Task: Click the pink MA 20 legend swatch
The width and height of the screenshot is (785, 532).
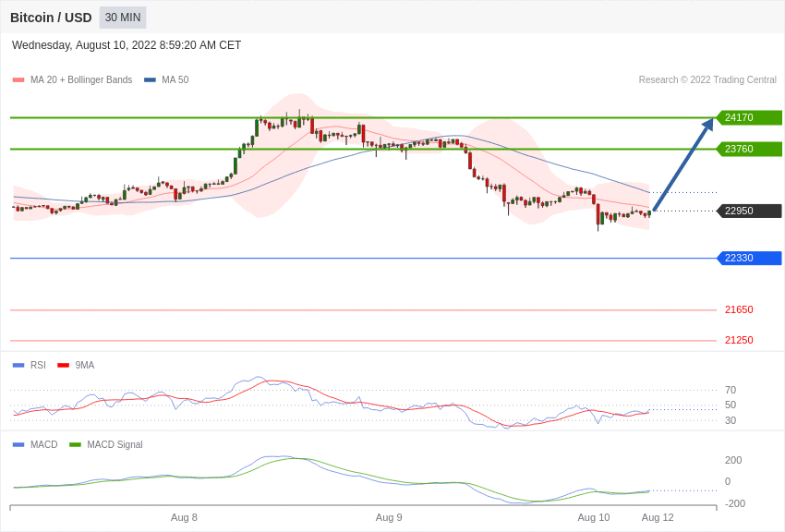Action: click(x=18, y=80)
